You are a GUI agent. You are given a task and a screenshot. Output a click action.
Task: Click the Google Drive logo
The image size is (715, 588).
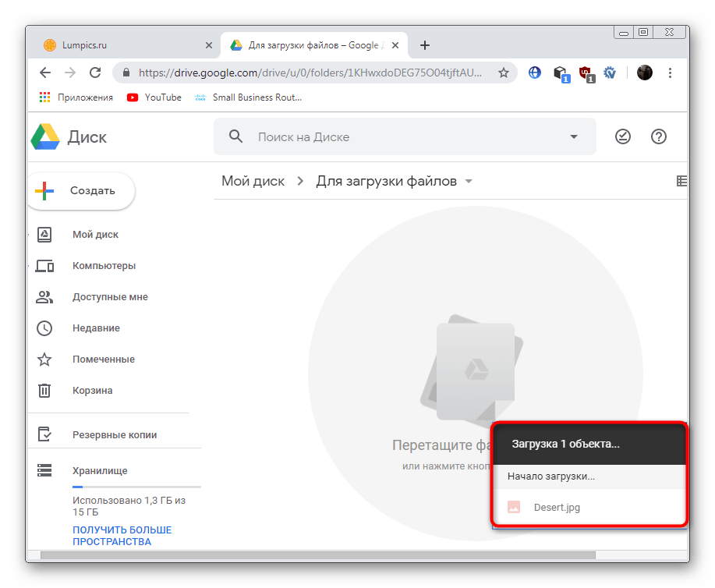click(x=45, y=136)
